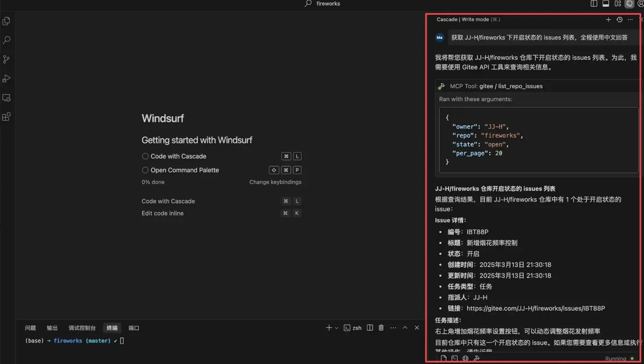Image resolution: width=644 pixels, height=364 pixels.
Task: Start a new Cascade conversation
Action: (608, 19)
